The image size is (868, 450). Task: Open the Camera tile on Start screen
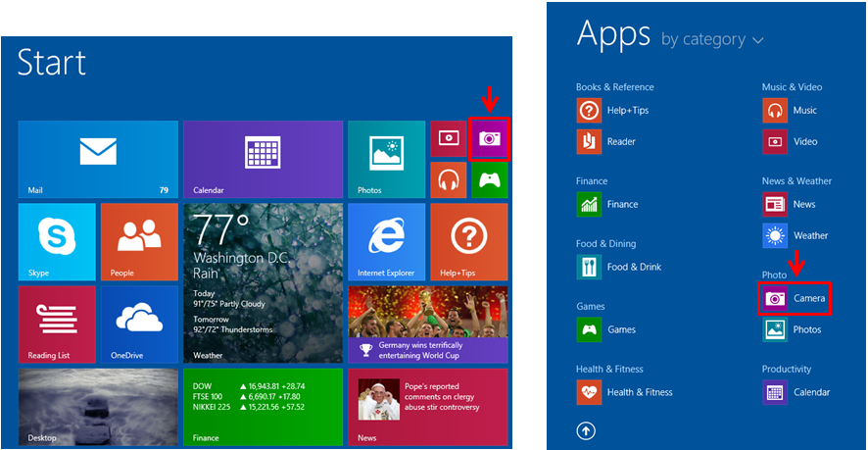tap(490, 138)
